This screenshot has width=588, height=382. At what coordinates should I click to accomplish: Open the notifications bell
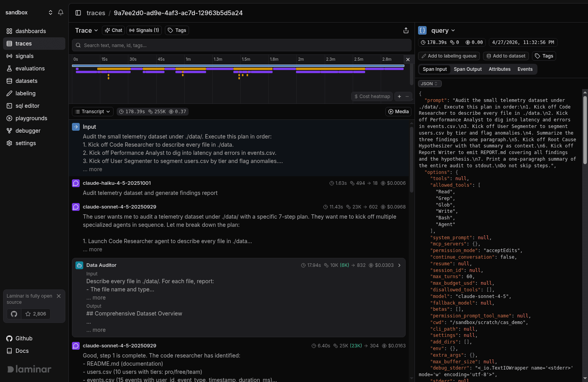click(61, 12)
